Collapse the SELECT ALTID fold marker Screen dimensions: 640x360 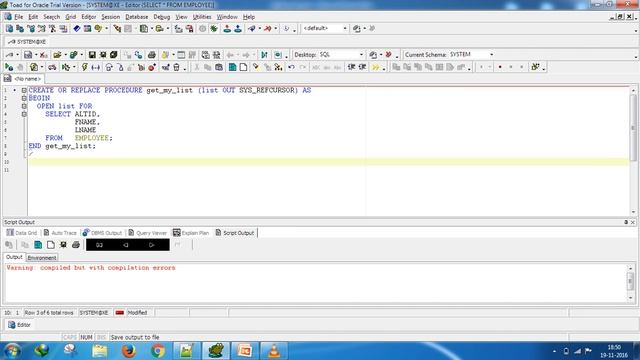click(24, 114)
